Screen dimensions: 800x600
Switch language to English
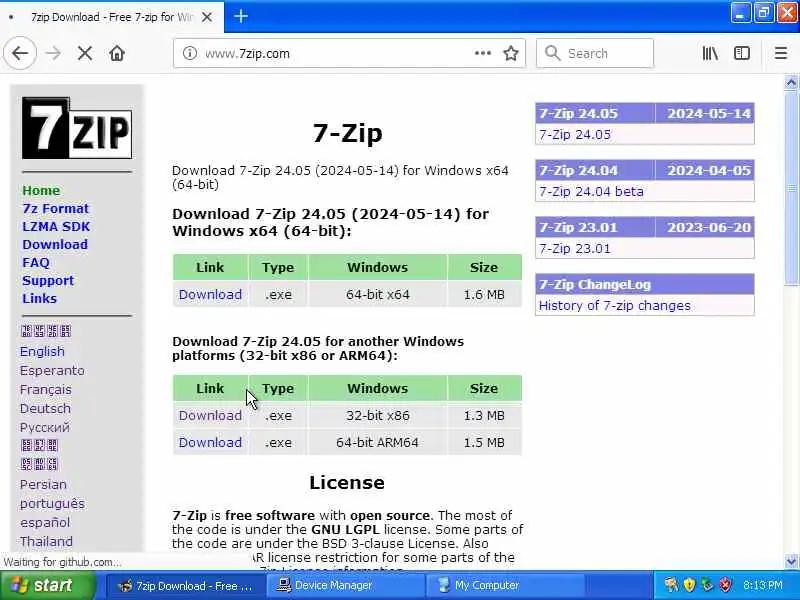(x=42, y=352)
